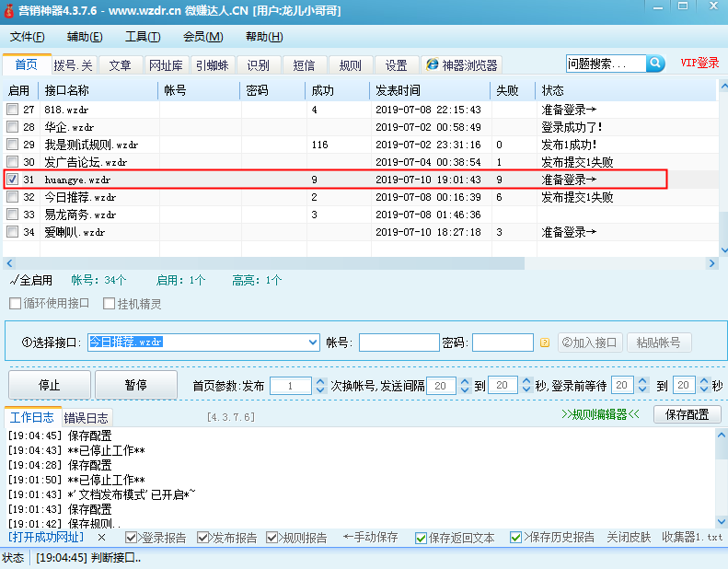Click the 停止 button

click(49, 385)
